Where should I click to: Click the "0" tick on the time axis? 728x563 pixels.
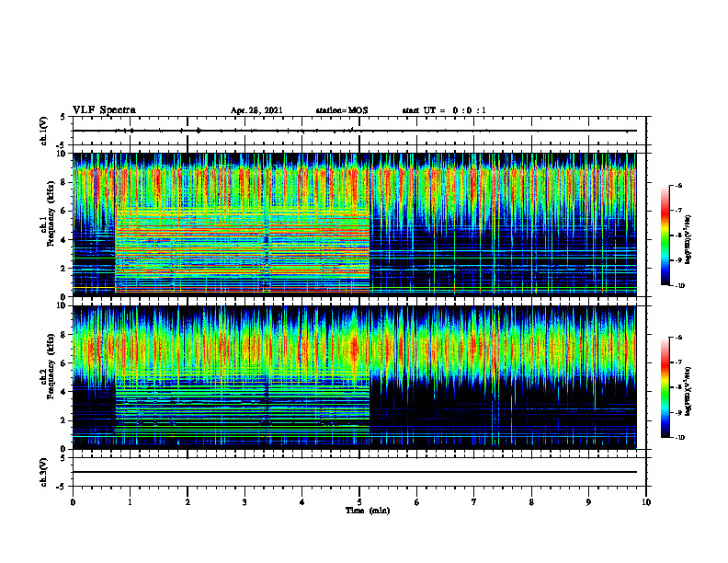[x=73, y=502]
